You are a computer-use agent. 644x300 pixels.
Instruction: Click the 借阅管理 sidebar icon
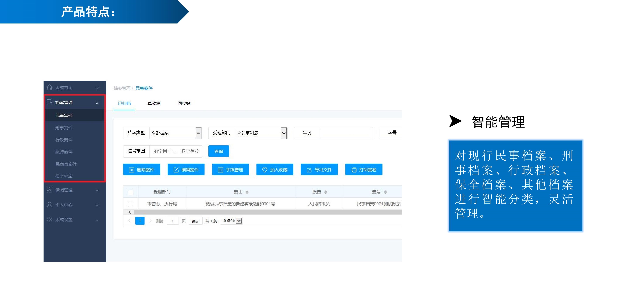(50, 190)
